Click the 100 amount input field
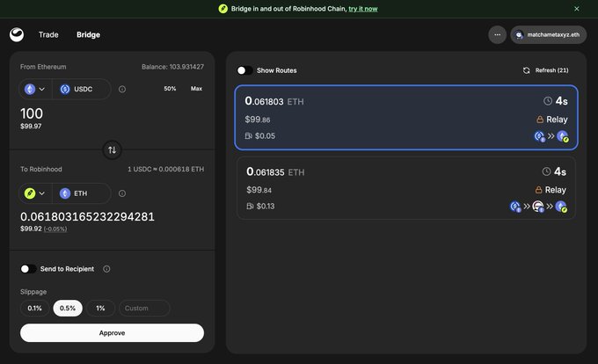Viewport: 598px width, 364px height. pos(32,113)
